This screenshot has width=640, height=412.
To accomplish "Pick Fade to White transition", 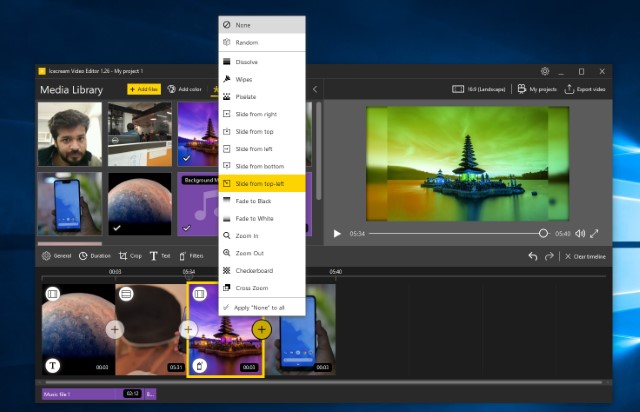I will (x=262, y=218).
